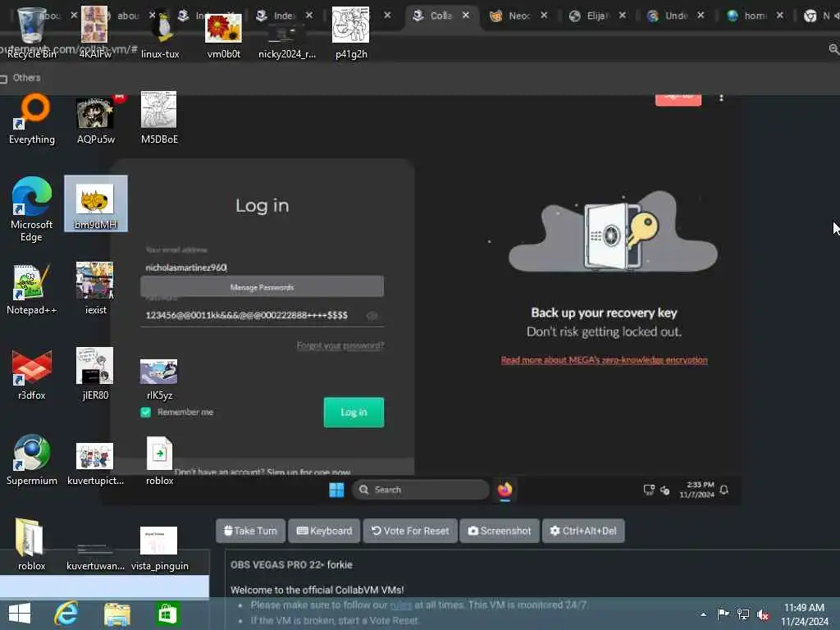Open the Others bookmarks folder
Screen dimensions: 840x630
21,78
